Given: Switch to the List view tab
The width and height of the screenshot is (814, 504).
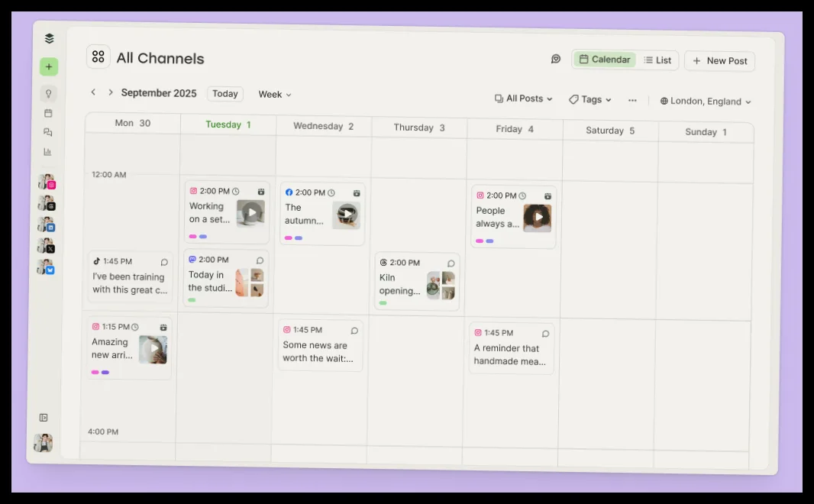Looking at the screenshot, I should coord(657,60).
